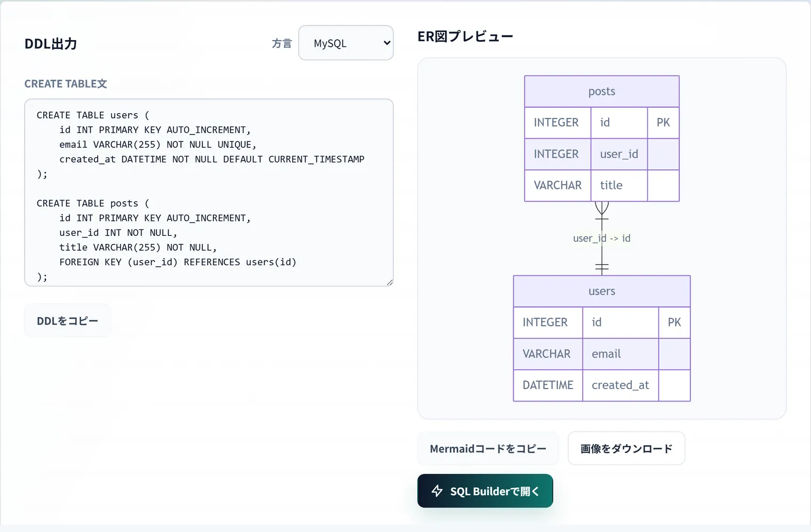Click the email cell in users table
811x532 pixels.
tap(621, 354)
